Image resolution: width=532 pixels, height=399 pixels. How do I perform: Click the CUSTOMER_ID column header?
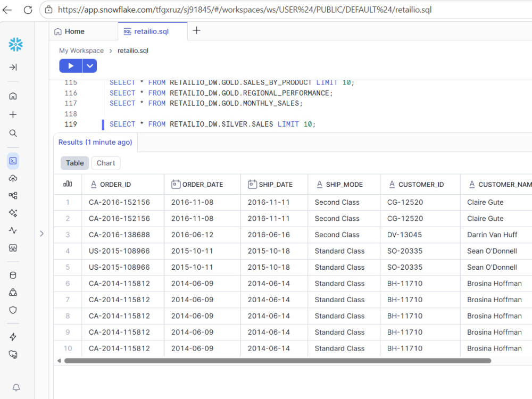point(420,184)
